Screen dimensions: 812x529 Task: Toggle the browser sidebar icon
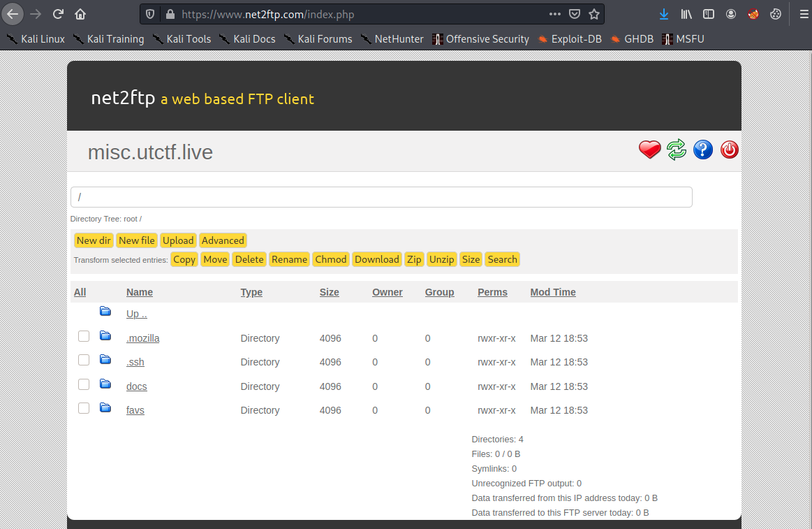(x=709, y=14)
